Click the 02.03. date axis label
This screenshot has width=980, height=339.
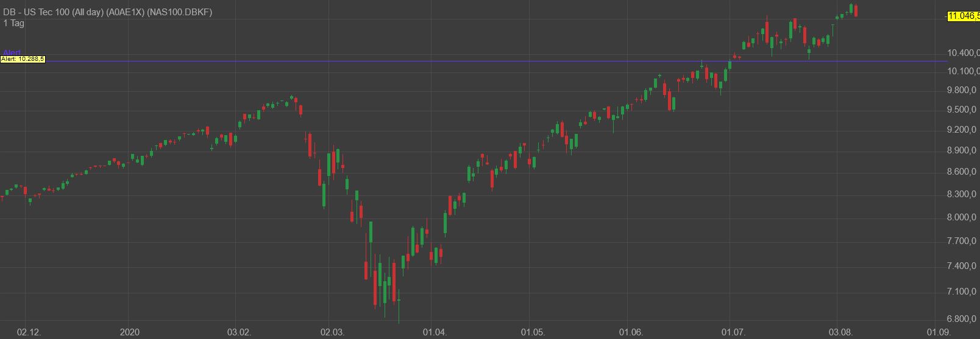click(x=332, y=332)
